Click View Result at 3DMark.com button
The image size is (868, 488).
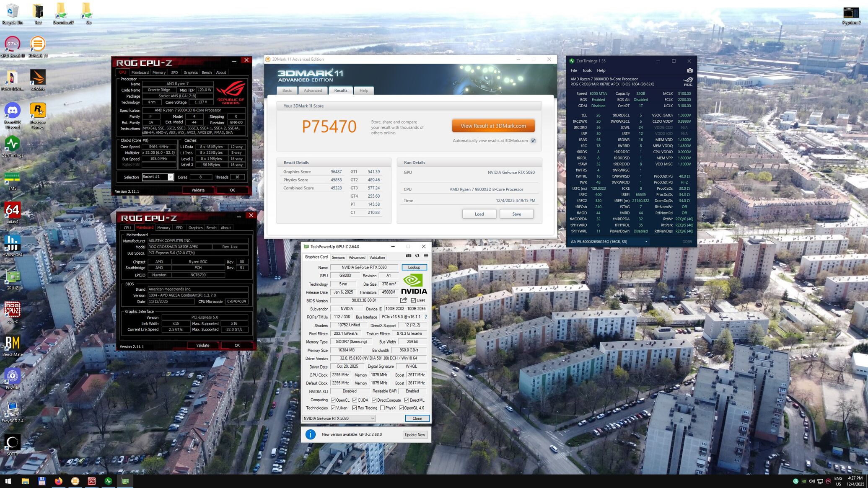click(493, 126)
